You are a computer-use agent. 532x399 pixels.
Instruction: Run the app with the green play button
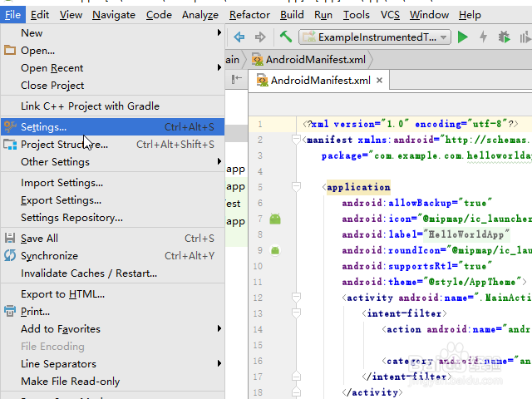tap(463, 37)
